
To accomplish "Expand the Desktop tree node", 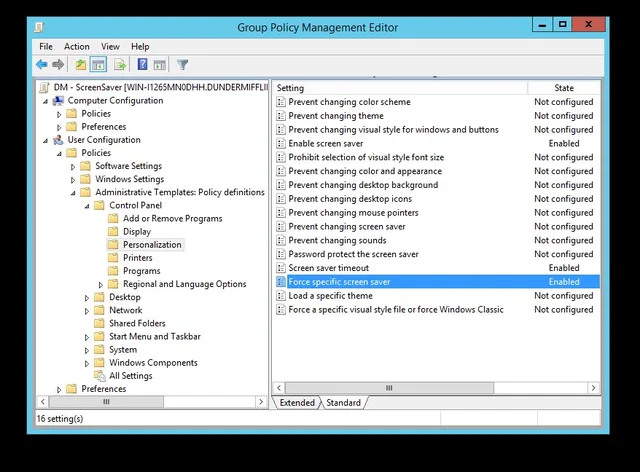I will click(x=87, y=298).
